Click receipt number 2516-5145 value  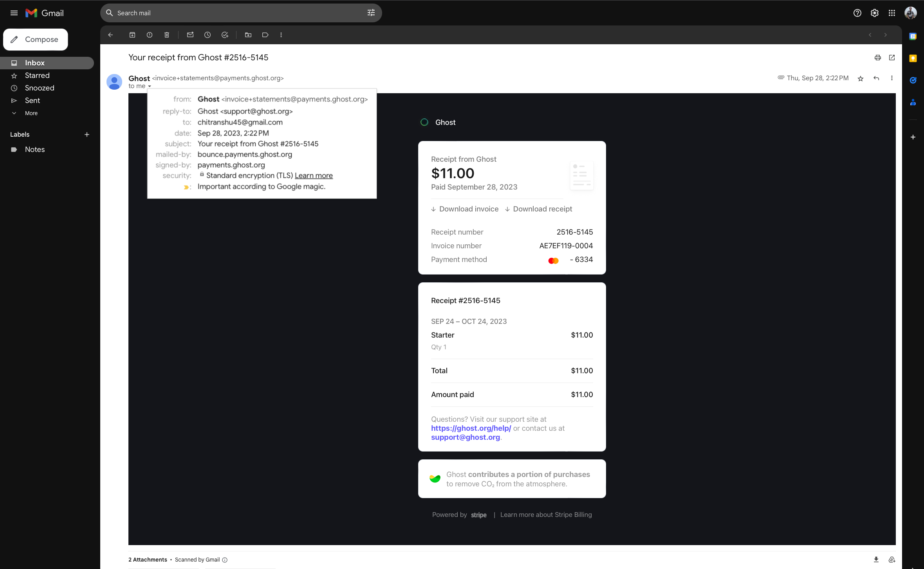pyautogui.click(x=574, y=232)
